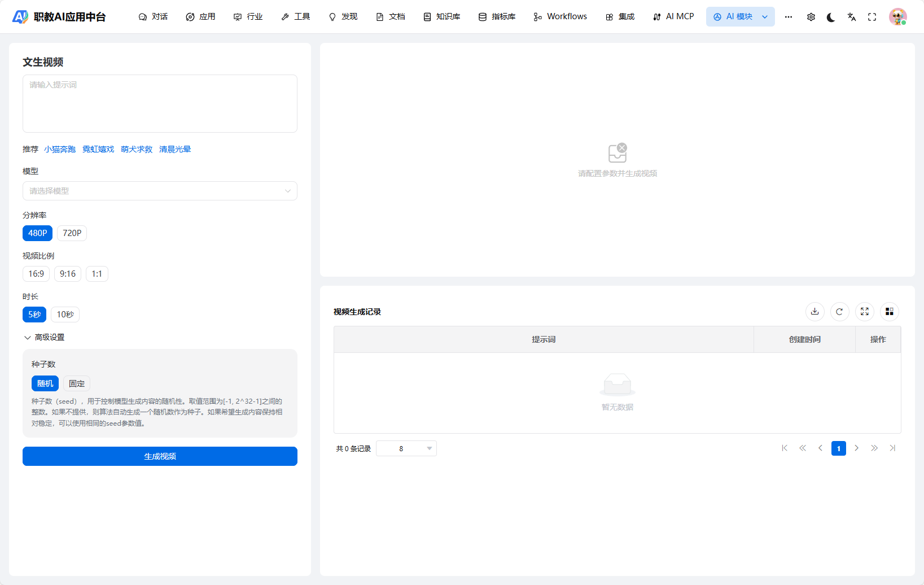Select the 应用 apps icon
The image size is (924, 585).
click(200, 16)
